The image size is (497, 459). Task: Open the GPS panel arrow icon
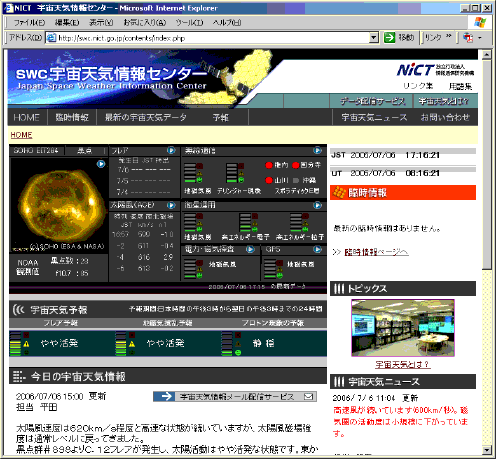317,249
